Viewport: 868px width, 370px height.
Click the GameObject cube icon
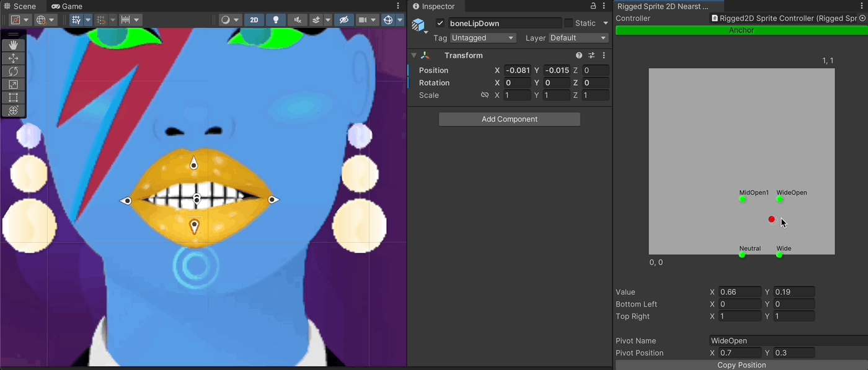pos(418,25)
